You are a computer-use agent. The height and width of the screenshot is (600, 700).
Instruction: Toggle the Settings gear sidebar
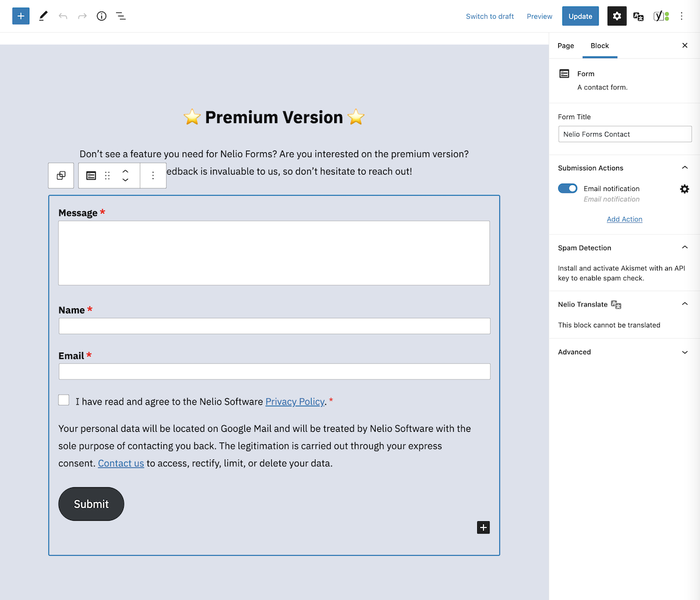pyautogui.click(x=617, y=16)
